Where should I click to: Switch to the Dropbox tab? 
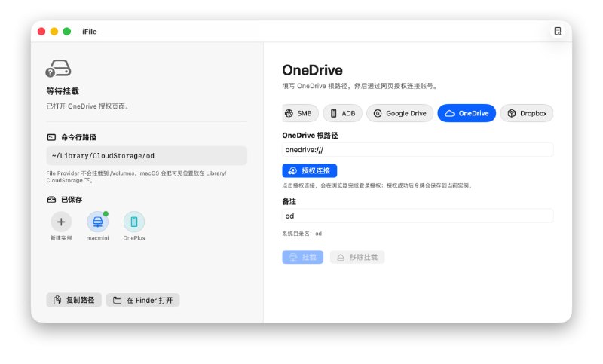point(527,113)
